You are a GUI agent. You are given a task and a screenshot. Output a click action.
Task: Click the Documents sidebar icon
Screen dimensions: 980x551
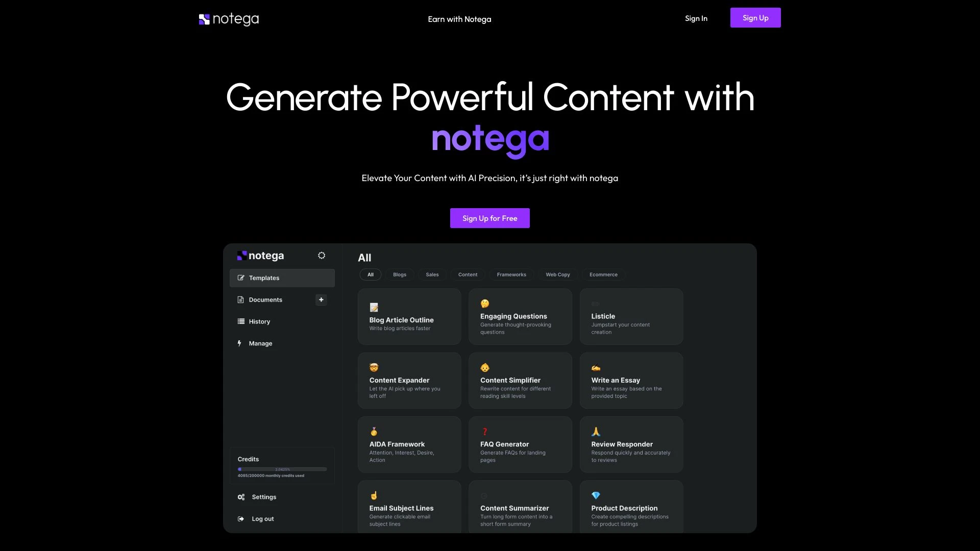(240, 300)
